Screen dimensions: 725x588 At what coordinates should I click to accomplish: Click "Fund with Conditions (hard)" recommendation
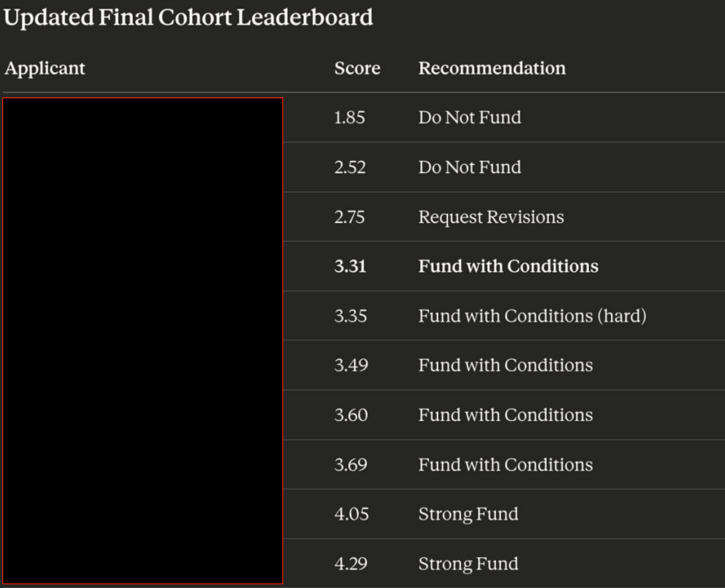pyautogui.click(x=532, y=316)
